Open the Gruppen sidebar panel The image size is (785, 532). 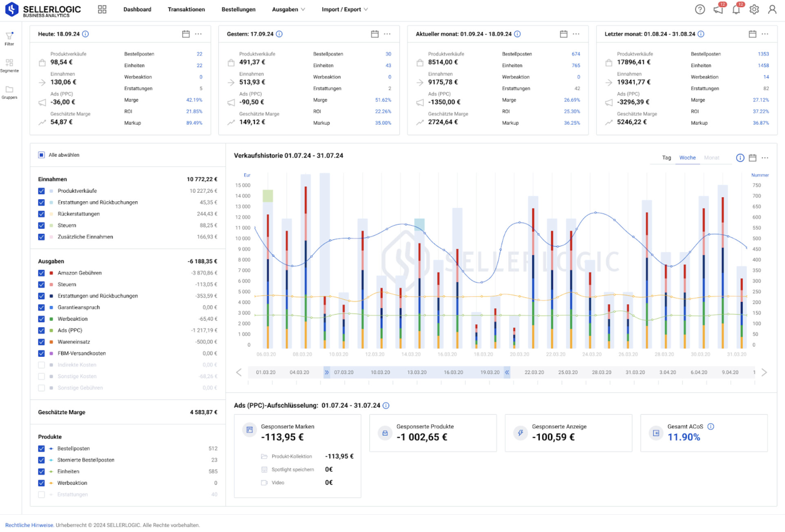[x=9, y=92]
